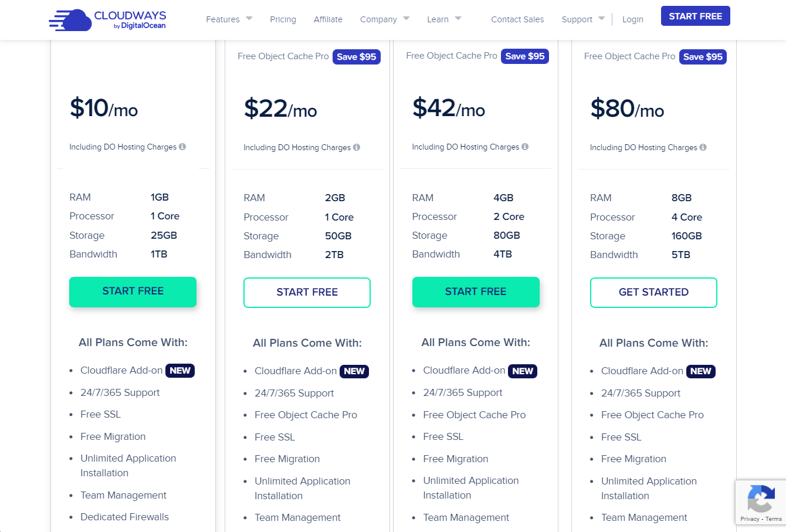The image size is (786, 532).
Task: Click the Save $95 badge on the $80 plan
Action: click(x=703, y=57)
